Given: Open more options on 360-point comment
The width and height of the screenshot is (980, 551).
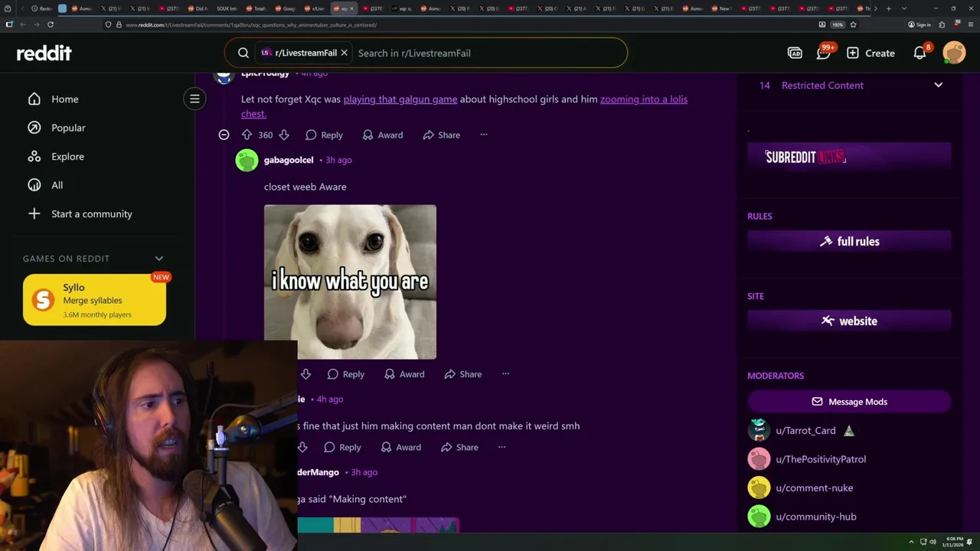Looking at the screenshot, I should pyautogui.click(x=483, y=135).
